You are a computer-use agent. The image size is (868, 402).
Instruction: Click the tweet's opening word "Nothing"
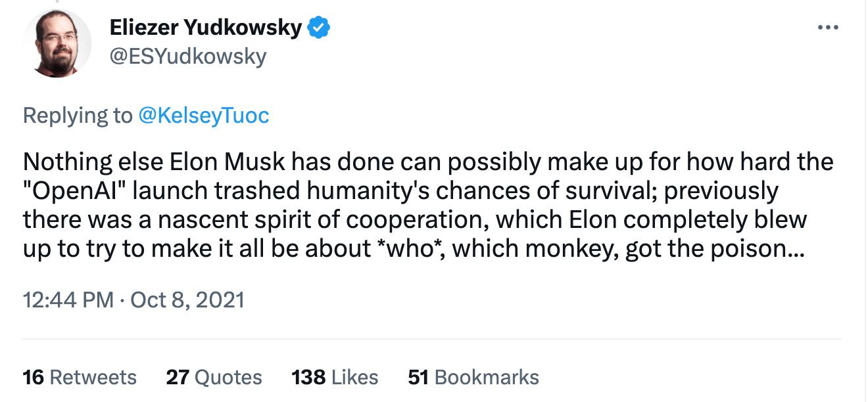(60, 162)
